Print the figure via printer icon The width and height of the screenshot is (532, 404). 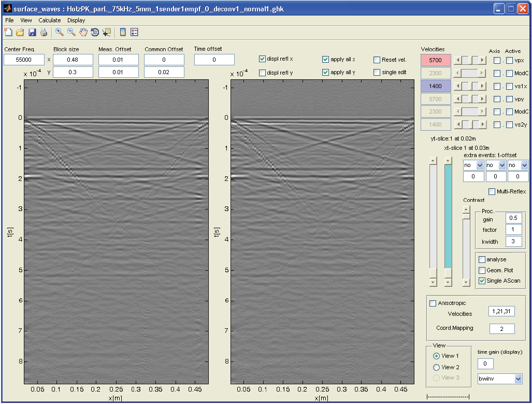(x=44, y=32)
